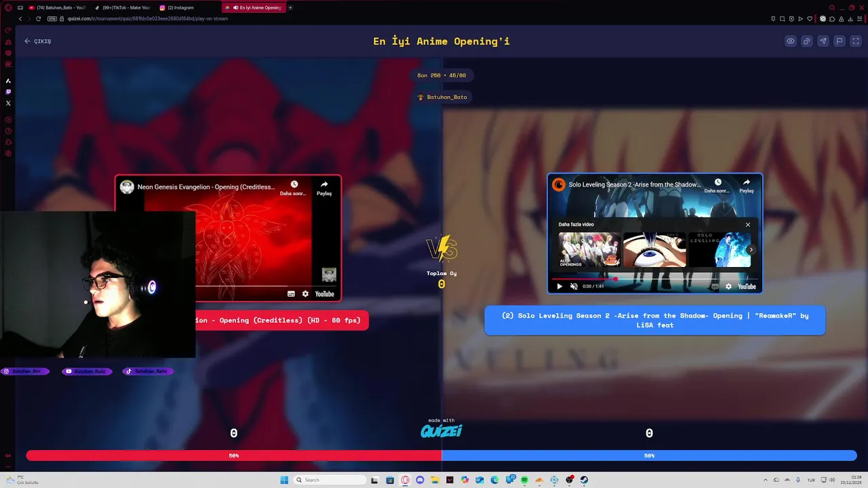Open Evangelion video on YouTube via logo
Image resolution: width=868 pixels, height=488 pixels.
324,293
